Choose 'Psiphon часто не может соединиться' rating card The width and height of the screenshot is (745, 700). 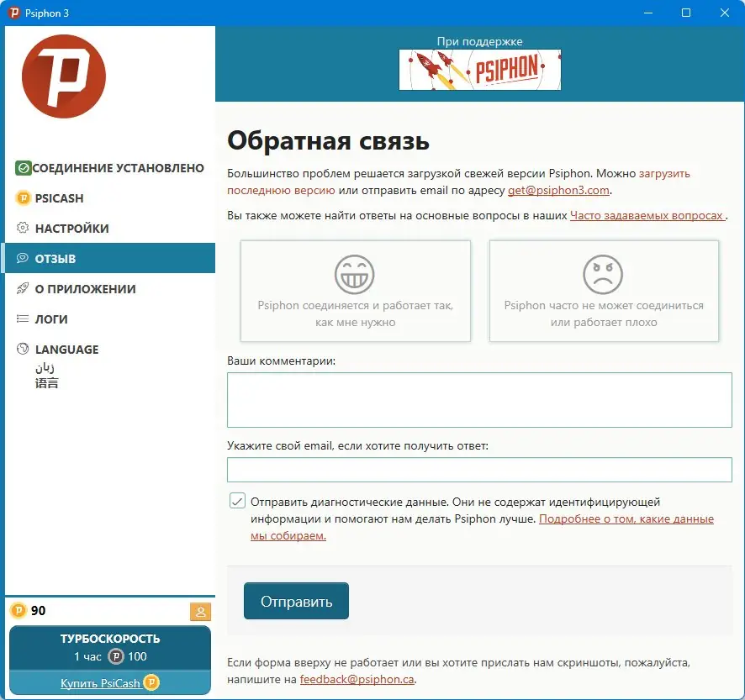(x=604, y=291)
